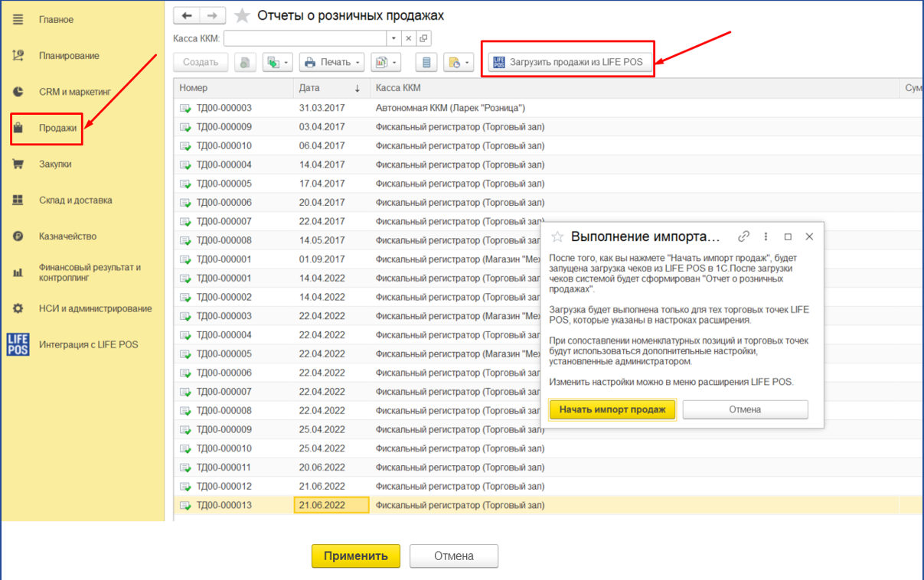924x580 pixels.
Task: Click the yellow Применить button
Action: coord(356,556)
